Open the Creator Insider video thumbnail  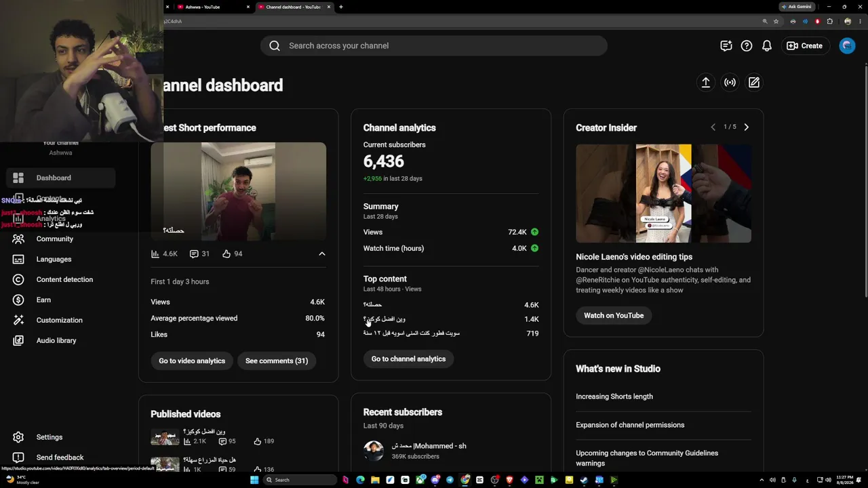[663, 193]
